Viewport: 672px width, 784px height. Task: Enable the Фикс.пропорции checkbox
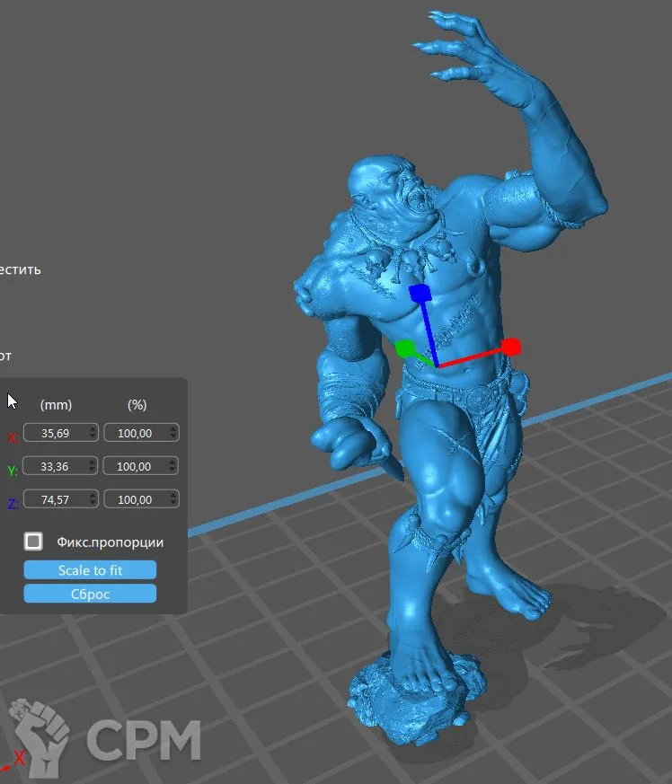click(x=33, y=542)
